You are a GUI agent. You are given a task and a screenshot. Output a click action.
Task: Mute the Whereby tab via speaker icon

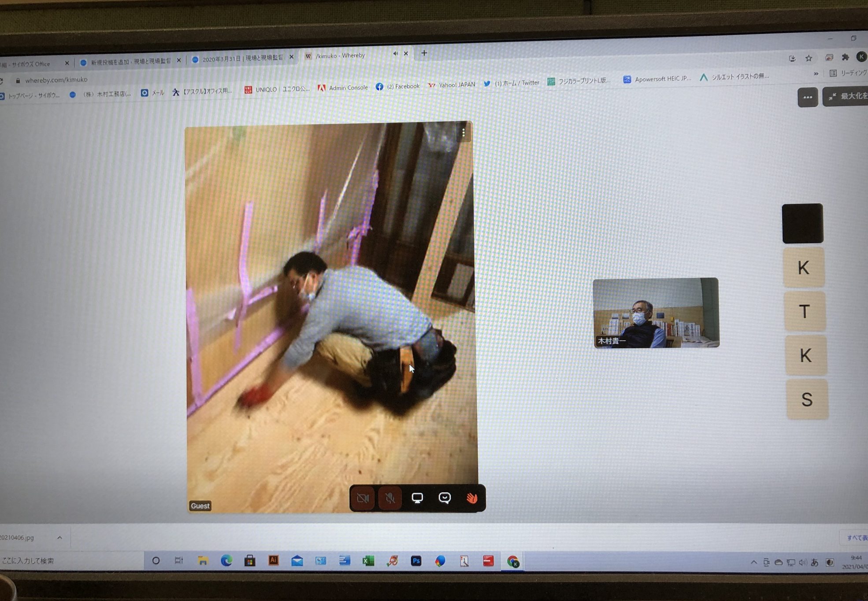click(395, 54)
